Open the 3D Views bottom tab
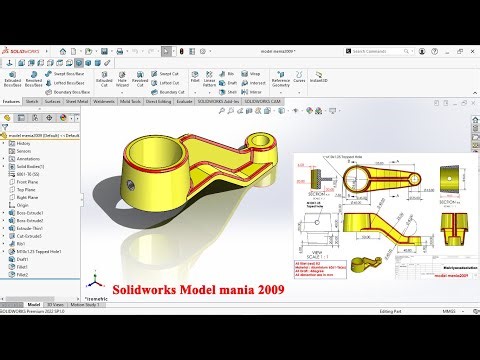Screen dimensions: 480x360 coord(55,305)
